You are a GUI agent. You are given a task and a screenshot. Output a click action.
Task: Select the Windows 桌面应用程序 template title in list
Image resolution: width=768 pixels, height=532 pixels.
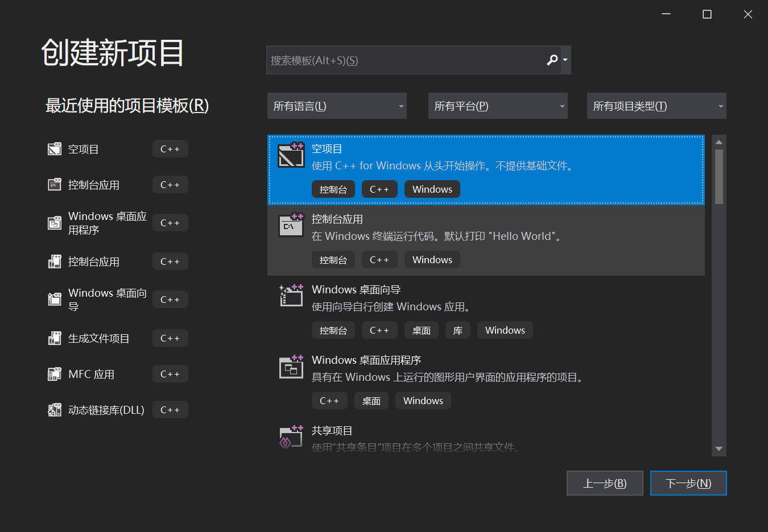(366, 360)
